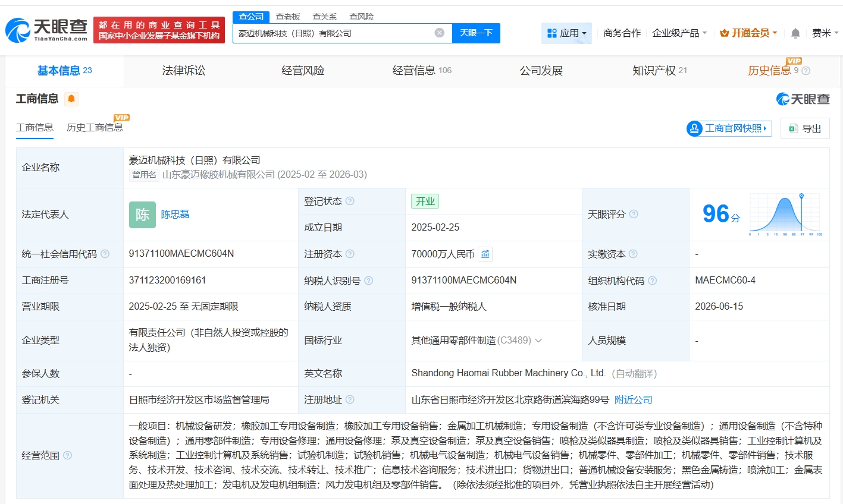Open 工商官网快照 snapshot button
Viewport: 843px width, 504px height.
(729, 128)
